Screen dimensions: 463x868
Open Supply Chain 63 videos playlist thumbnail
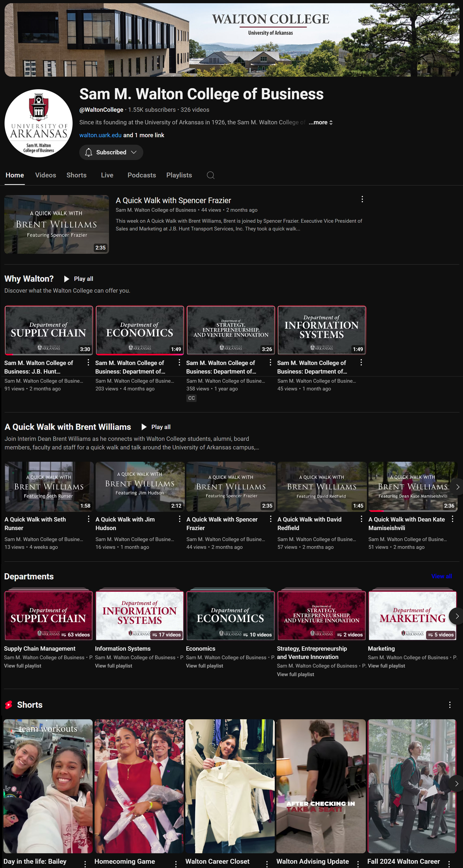click(48, 615)
